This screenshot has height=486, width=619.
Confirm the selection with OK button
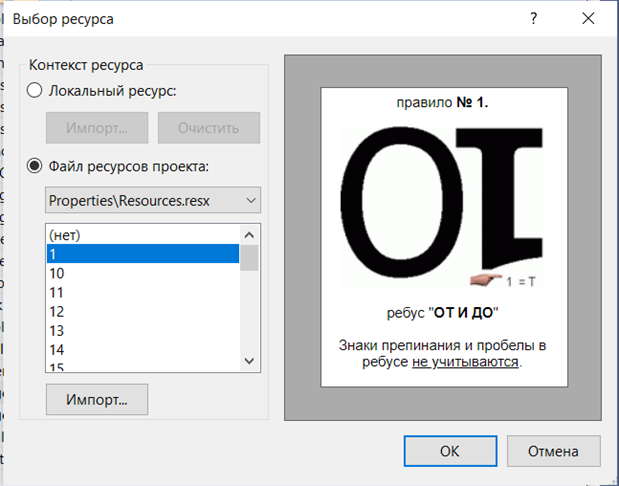[x=449, y=450]
